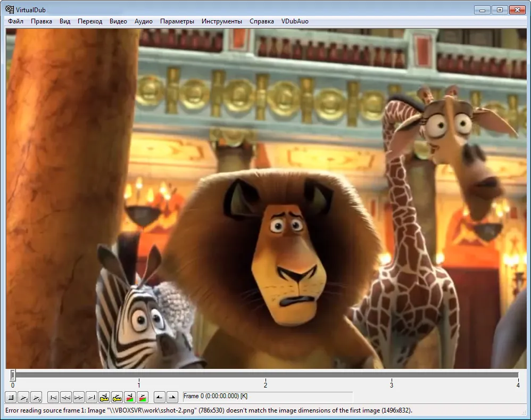Jump to the start of the video

[53, 397]
